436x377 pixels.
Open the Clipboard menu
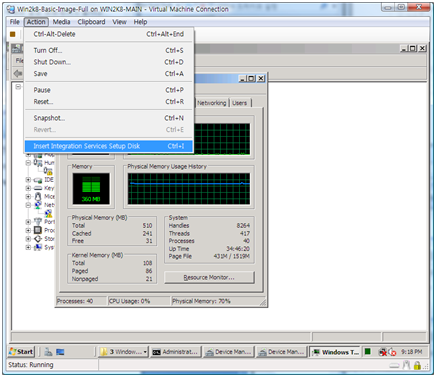[91, 22]
